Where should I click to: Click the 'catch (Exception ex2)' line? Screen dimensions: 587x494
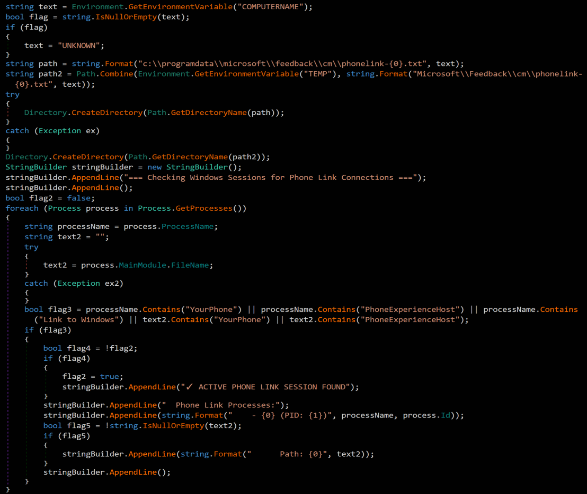coord(74,284)
